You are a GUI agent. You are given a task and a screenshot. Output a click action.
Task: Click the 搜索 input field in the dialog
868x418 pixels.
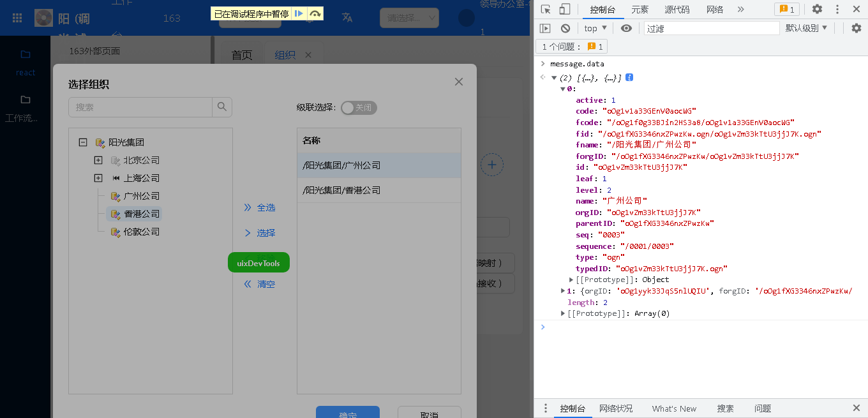click(x=140, y=107)
